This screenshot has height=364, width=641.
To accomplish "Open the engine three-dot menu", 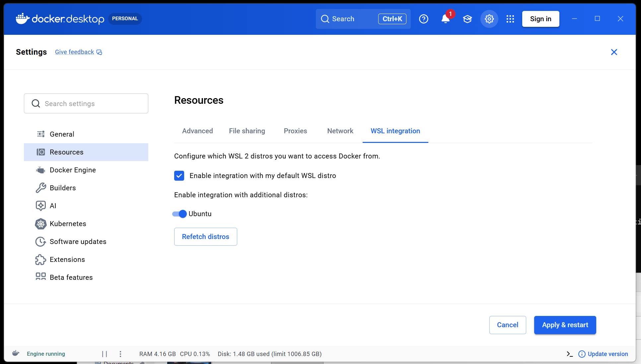I will (x=120, y=354).
